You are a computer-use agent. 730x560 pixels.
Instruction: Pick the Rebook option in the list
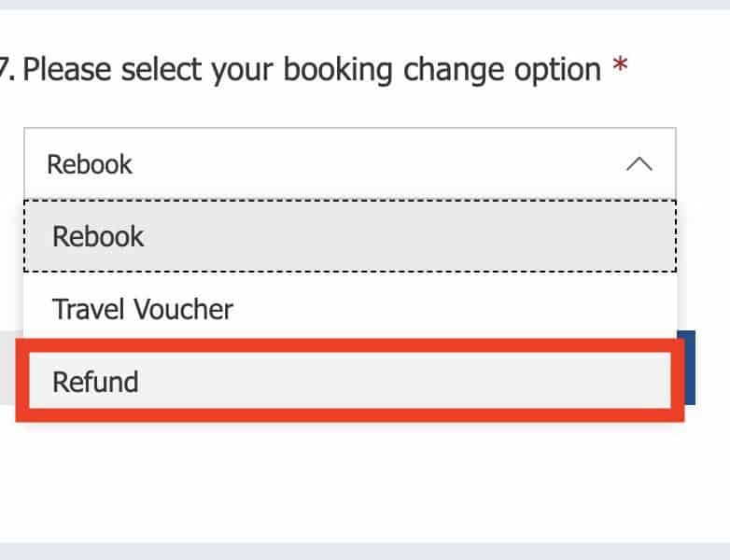tap(350, 236)
